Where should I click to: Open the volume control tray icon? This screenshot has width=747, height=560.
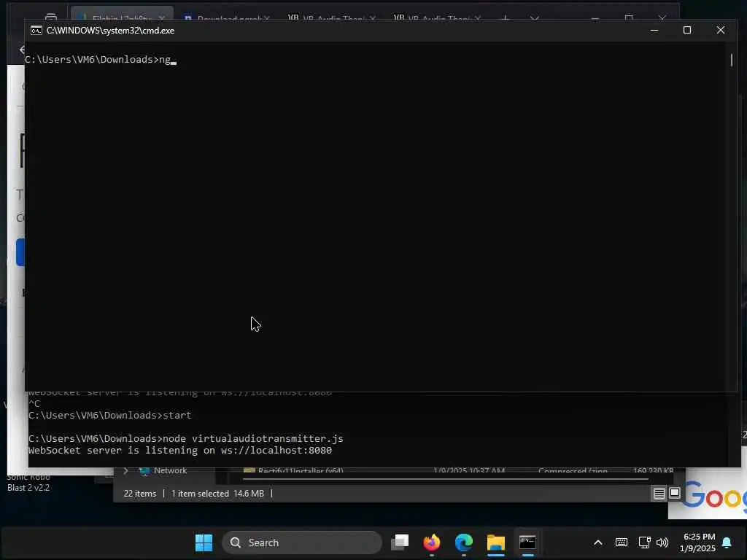[662, 542]
